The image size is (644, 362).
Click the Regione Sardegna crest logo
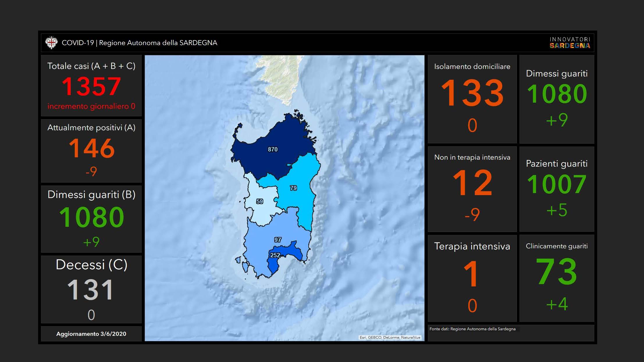51,43
